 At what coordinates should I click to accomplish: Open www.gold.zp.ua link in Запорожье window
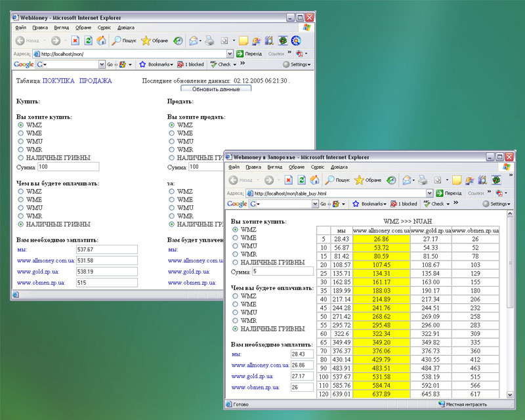point(252,376)
